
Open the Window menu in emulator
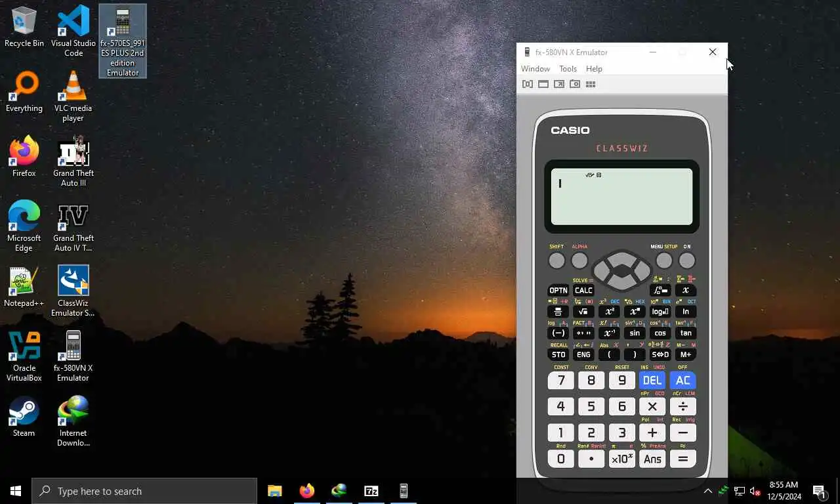pyautogui.click(x=535, y=69)
